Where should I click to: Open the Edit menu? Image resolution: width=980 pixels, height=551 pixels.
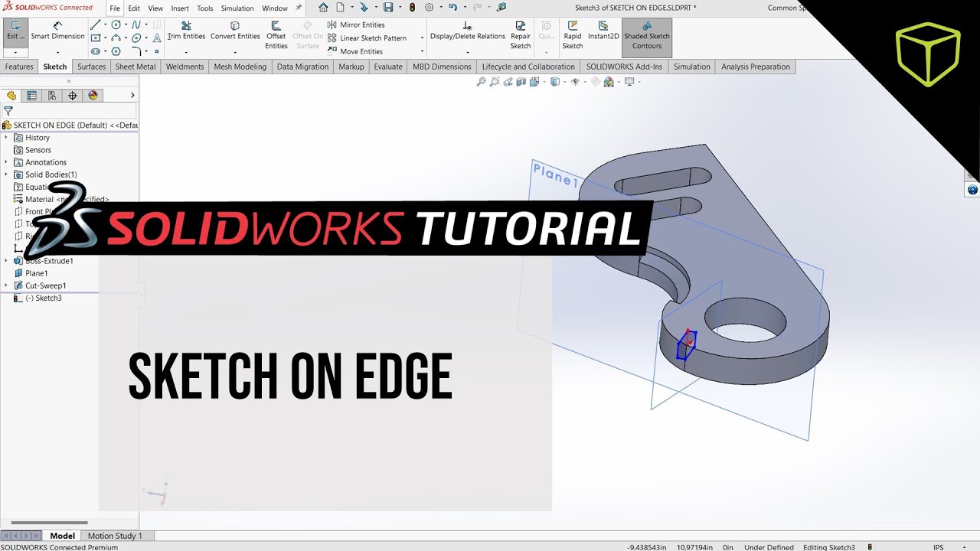click(x=134, y=8)
